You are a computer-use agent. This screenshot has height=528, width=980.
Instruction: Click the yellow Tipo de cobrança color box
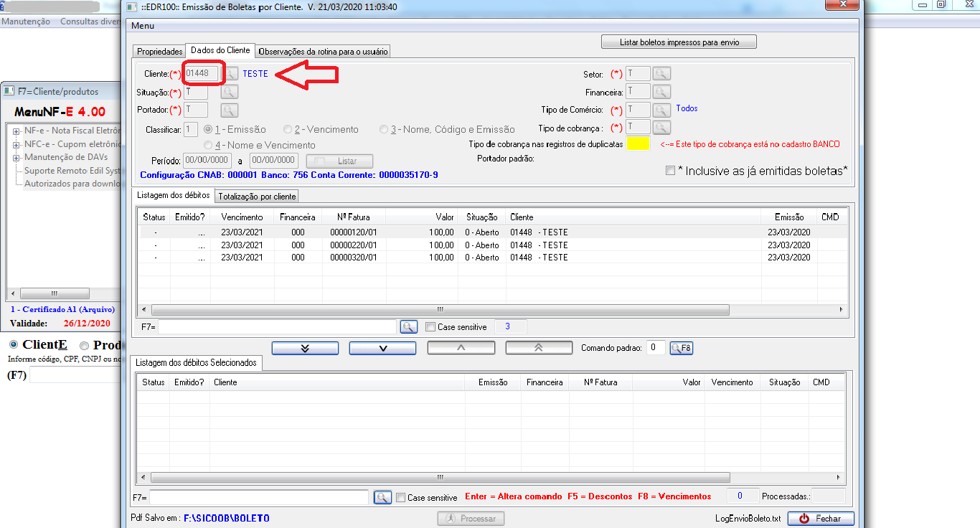638,143
